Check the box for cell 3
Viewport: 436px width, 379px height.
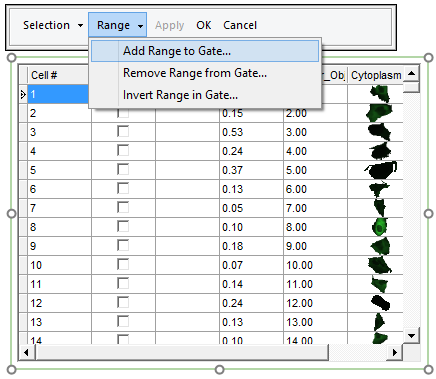click(123, 131)
